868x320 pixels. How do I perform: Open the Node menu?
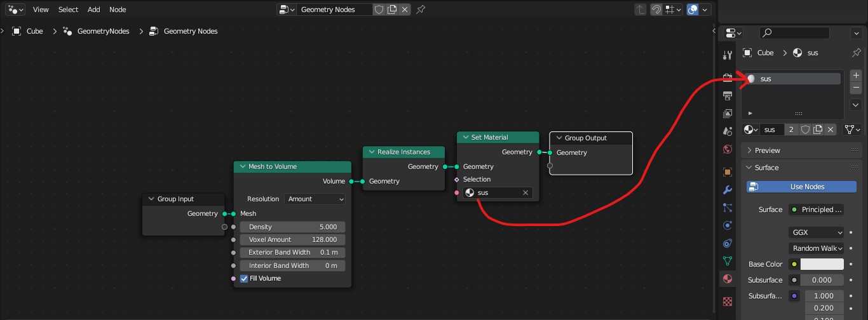click(x=118, y=10)
